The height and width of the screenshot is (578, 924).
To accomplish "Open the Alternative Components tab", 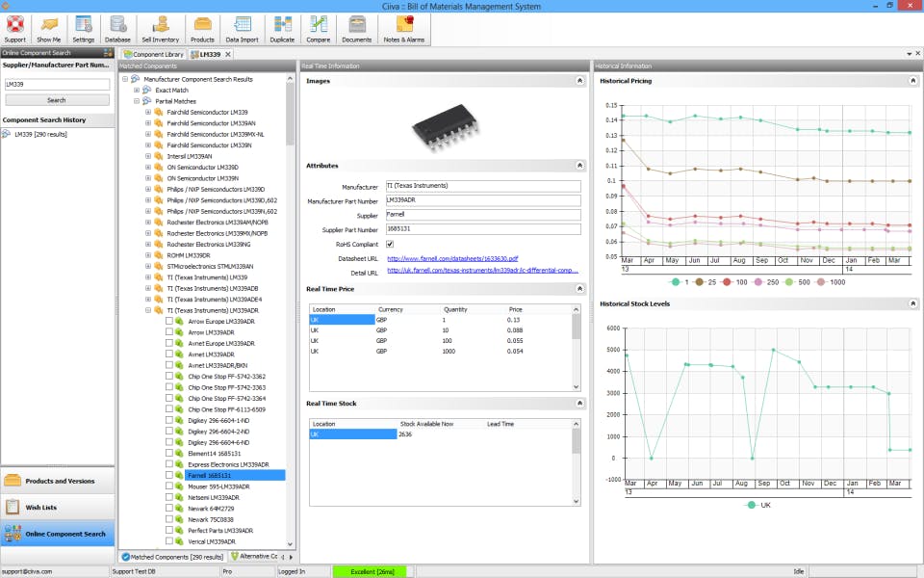I will coord(254,556).
